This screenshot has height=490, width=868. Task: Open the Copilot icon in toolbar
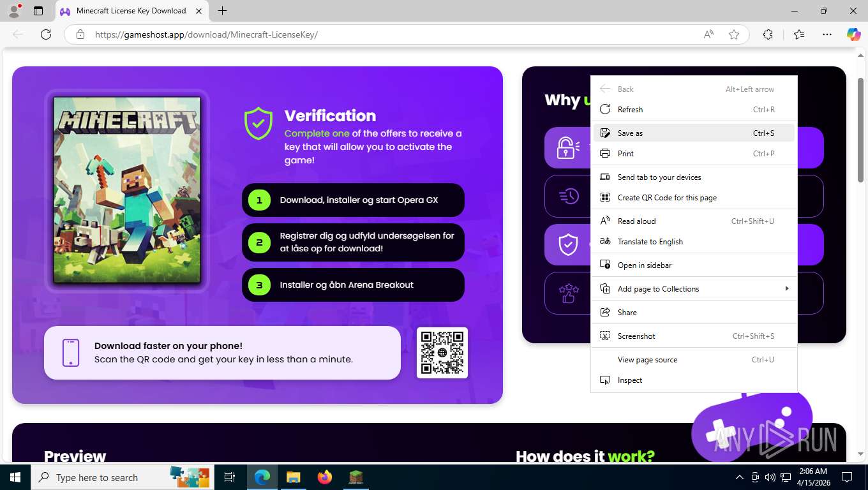[x=854, y=34]
